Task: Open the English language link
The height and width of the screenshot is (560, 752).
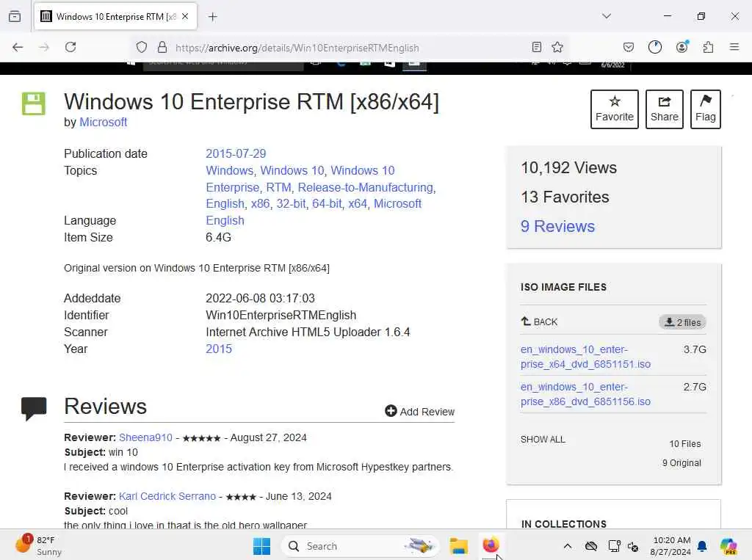Action: (x=225, y=220)
